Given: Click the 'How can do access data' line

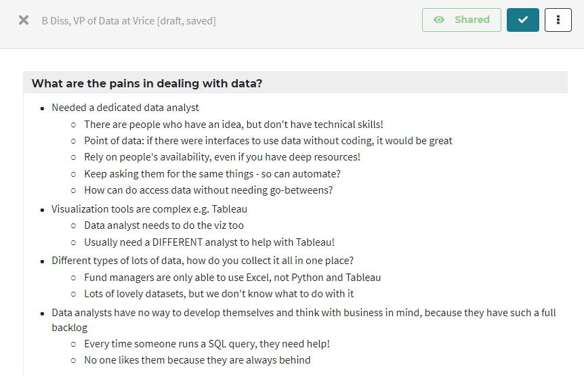Looking at the screenshot, I should pos(208,190).
